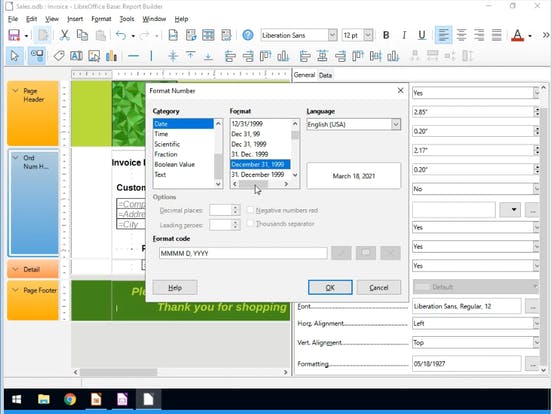The height and width of the screenshot is (414, 552).
Task: Open LibreOffice Help via blue question icon
Action: click(x=248, y=35)
